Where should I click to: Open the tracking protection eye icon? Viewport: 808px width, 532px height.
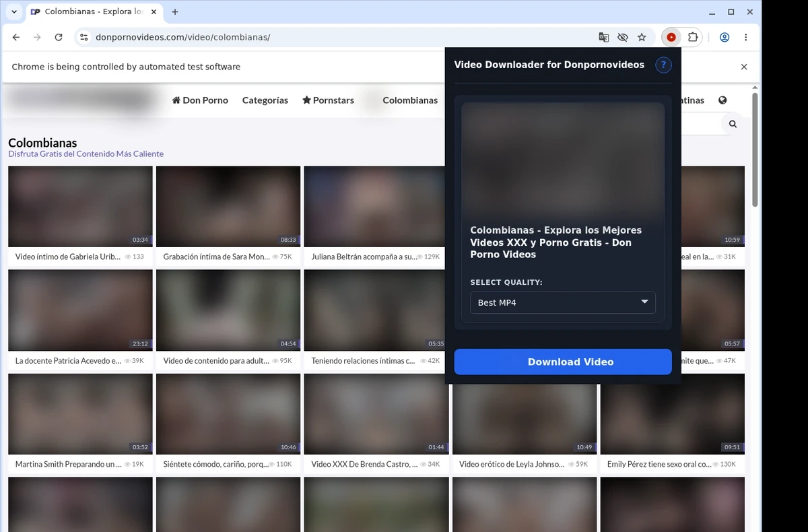623,37
